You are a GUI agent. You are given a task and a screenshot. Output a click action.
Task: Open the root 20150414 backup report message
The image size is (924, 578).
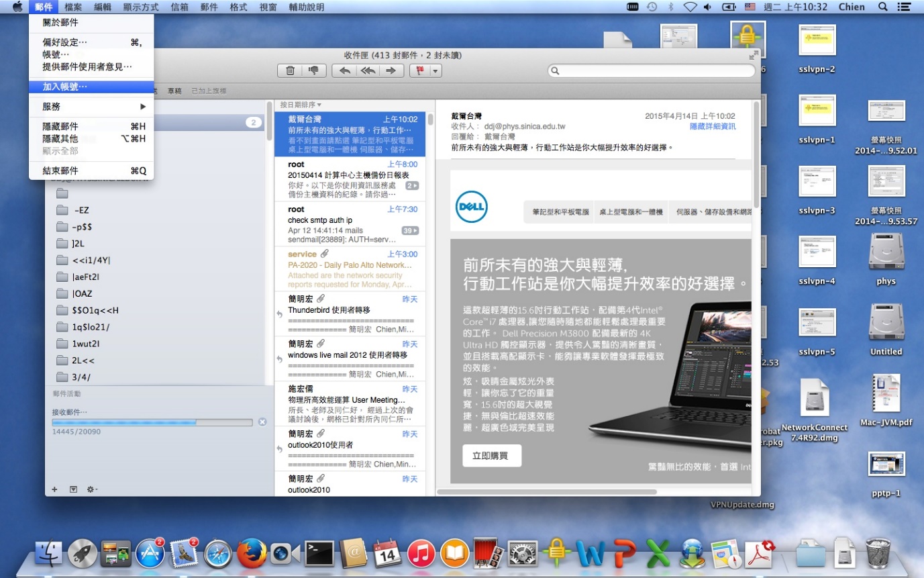(350, 179)
